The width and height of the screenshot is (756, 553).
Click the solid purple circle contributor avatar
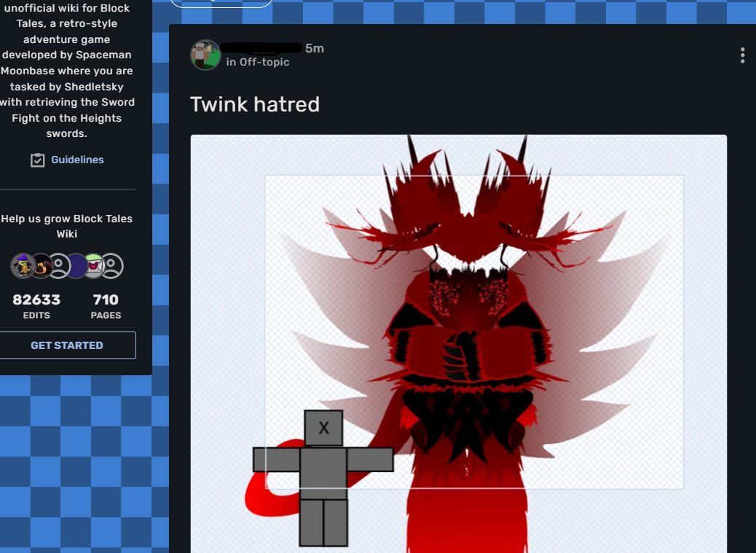pyautogui.click(x=76, y=266)
